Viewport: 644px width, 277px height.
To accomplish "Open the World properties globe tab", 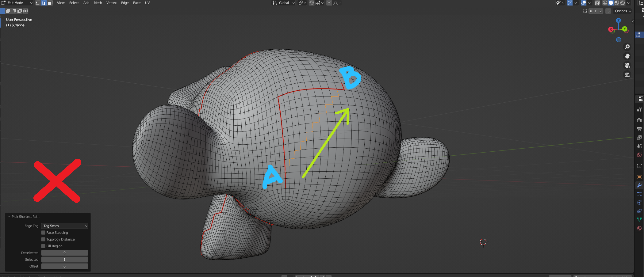I will [639, 155].
